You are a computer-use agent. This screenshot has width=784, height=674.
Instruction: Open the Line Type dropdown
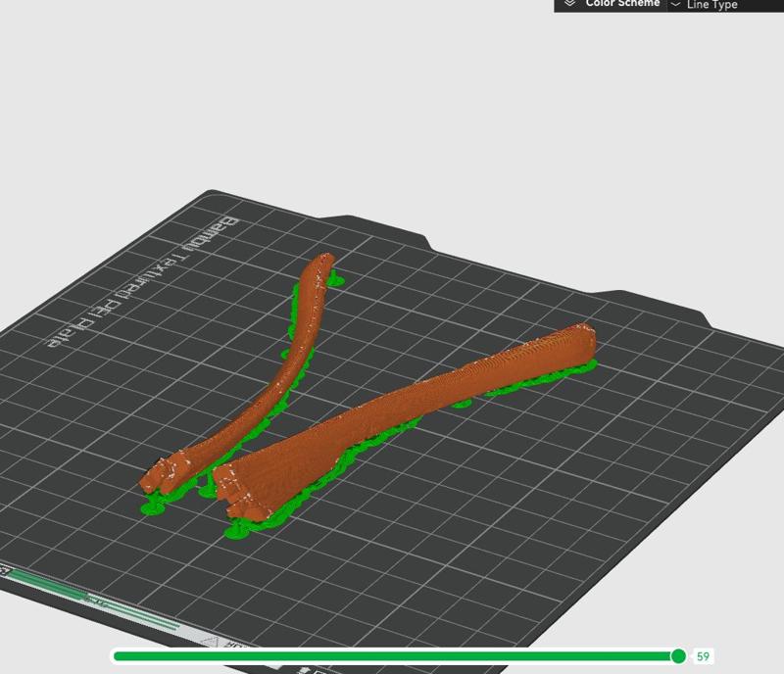click(x=725, y=5)
